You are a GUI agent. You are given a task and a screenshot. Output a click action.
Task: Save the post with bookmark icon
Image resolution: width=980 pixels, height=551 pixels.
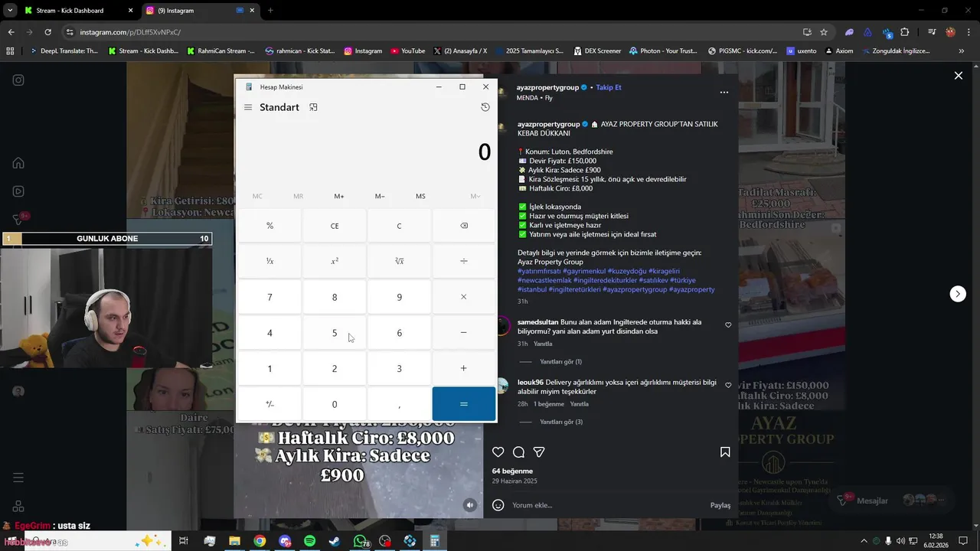point(725,452)
